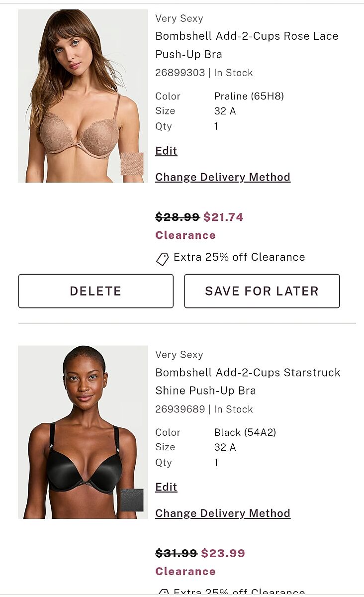Click the item number 26899303 In Stock text
Screen dimensions: 364x597
coord(204,73)
